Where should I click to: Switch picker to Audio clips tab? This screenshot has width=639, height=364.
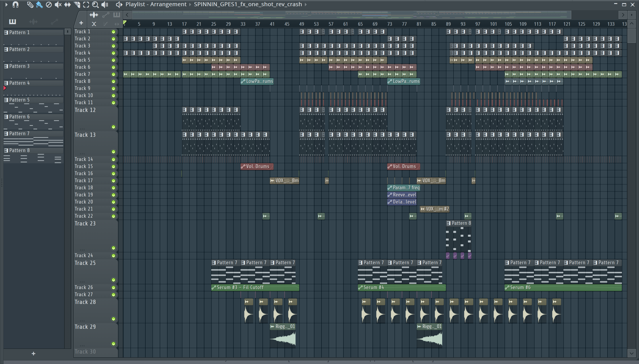[x=34, y=22]
